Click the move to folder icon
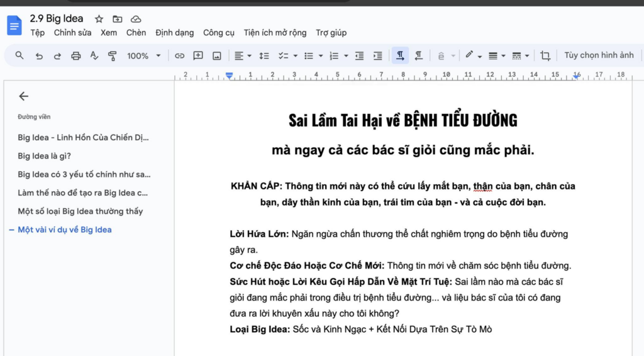644x356 pixels. click(118, 19)
